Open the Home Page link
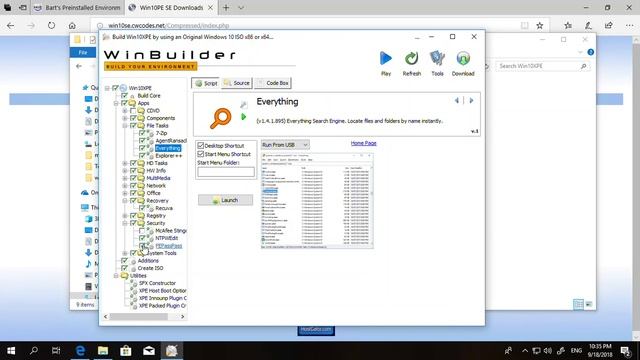 coord(363,143)
